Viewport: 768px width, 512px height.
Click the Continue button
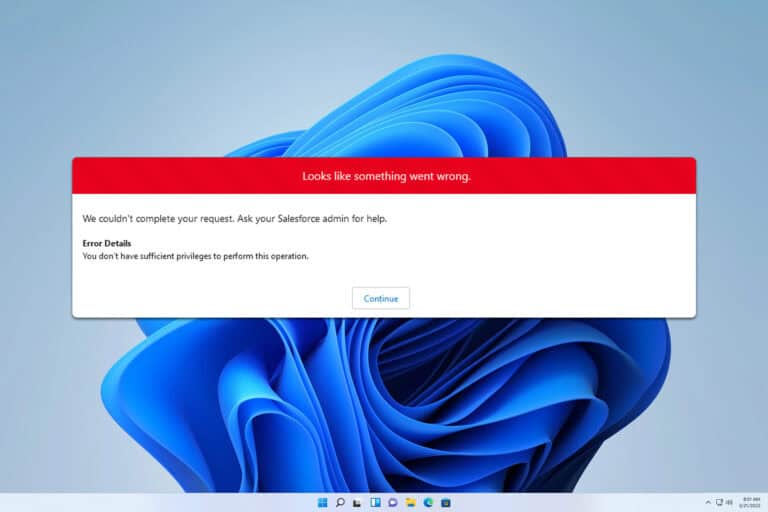pos(381,298)
